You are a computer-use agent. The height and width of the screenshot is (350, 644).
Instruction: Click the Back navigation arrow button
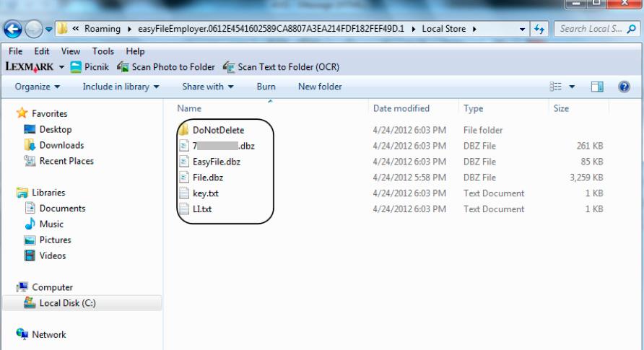point(12,30)
